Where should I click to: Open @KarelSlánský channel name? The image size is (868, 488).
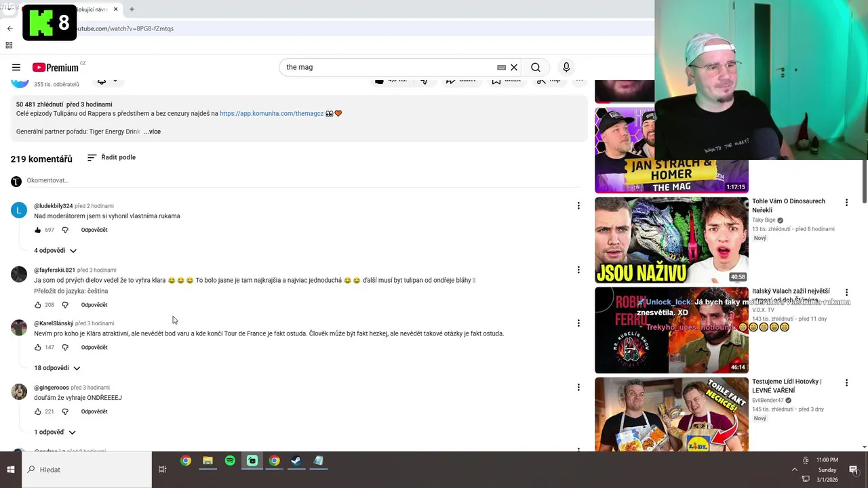tap(54, 323)
